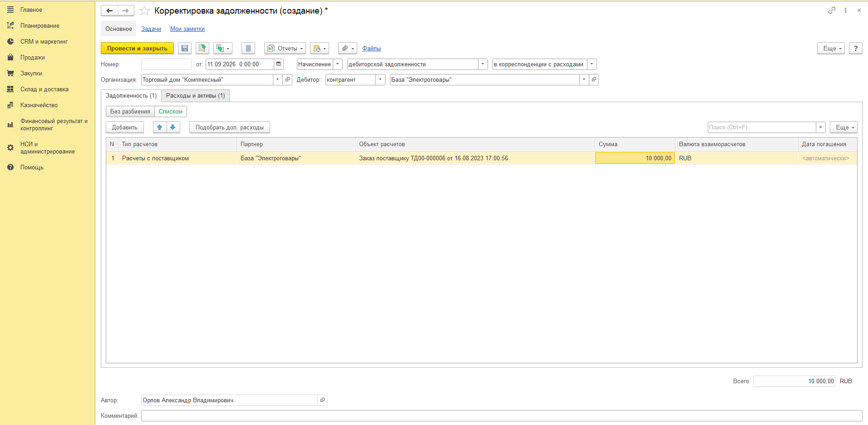Click the forward navigation arrow
The image size is (868, 425).
tap(126, 10)
